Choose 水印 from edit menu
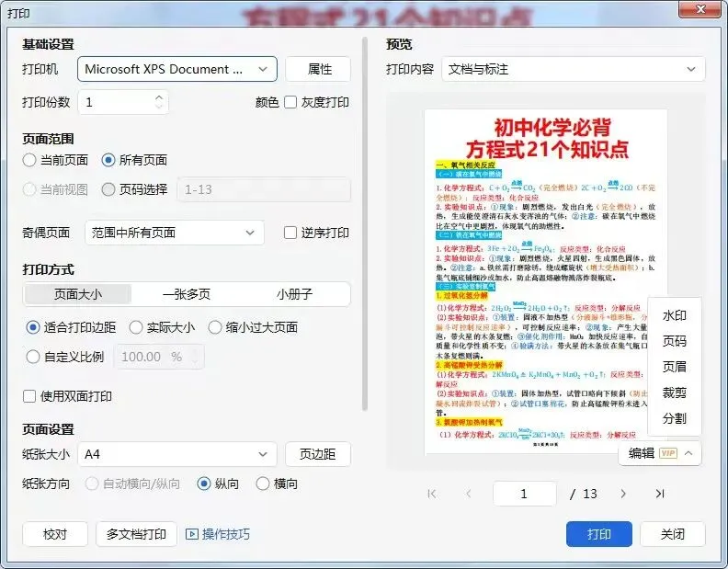Viewport: 728px width, 569px height. (x=674, y=316)
